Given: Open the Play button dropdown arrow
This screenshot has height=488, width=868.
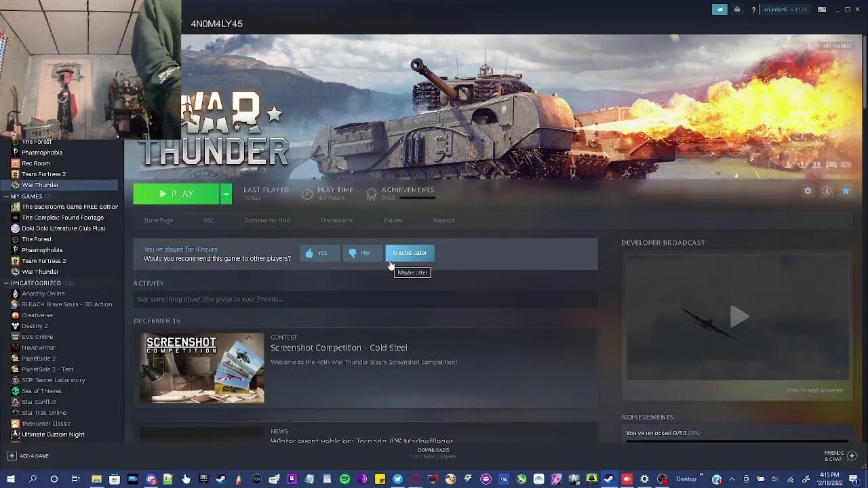Looking at the screenshot, I should click(x=226, y=194).
